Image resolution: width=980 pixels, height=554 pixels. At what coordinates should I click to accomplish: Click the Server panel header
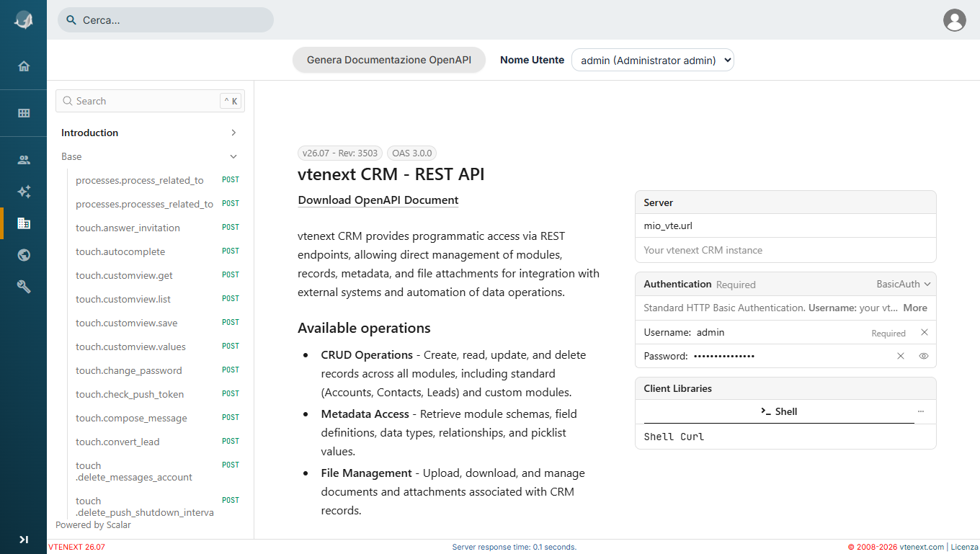785,202
